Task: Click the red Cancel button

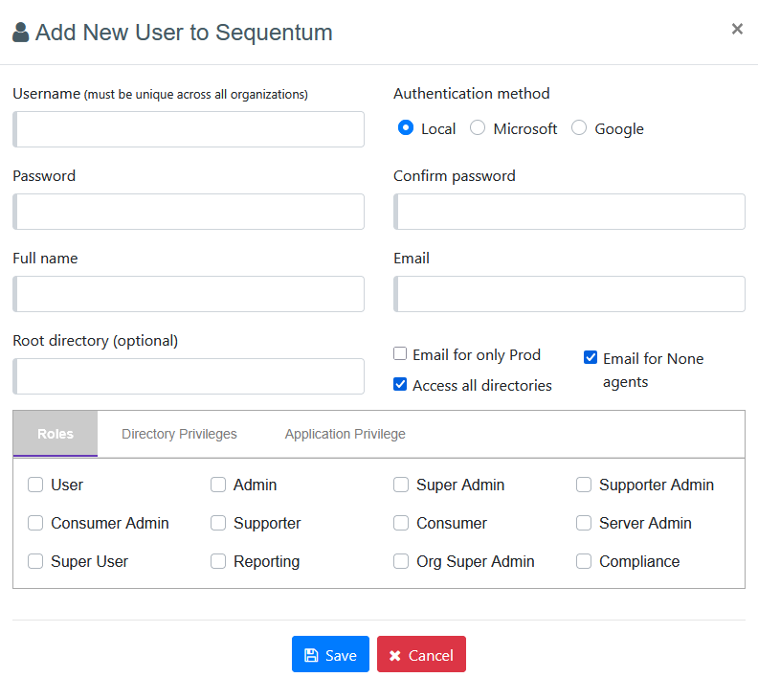Action: point(421,655)
